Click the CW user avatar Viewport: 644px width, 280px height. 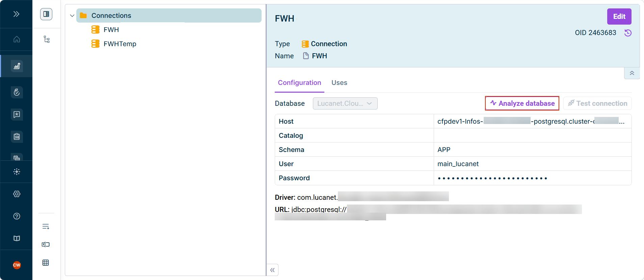[17, 265]
